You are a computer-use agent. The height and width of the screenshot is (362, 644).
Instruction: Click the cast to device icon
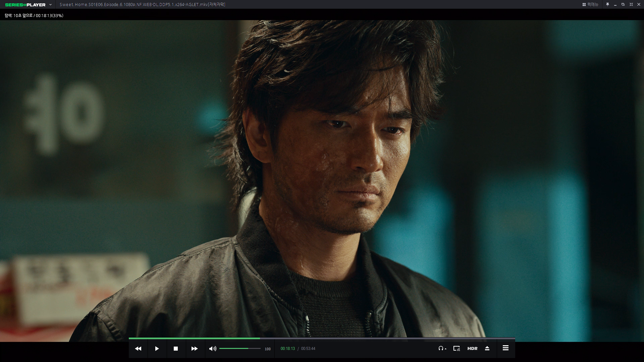(457, 349)
